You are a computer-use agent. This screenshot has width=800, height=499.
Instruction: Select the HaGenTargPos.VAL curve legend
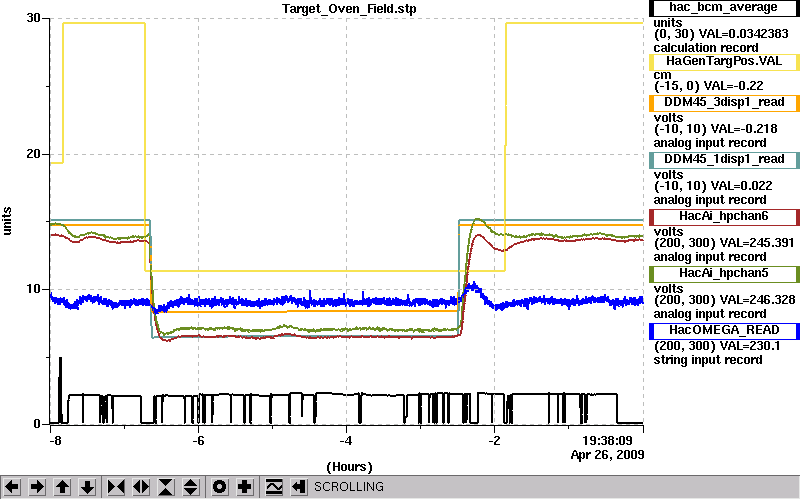(x=724, y=62)
